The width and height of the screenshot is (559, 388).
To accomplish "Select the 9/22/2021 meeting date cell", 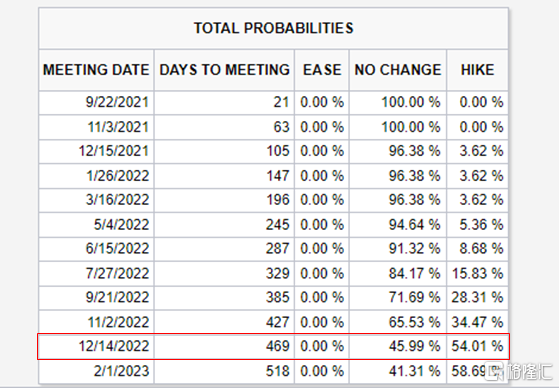I will 96,103.
